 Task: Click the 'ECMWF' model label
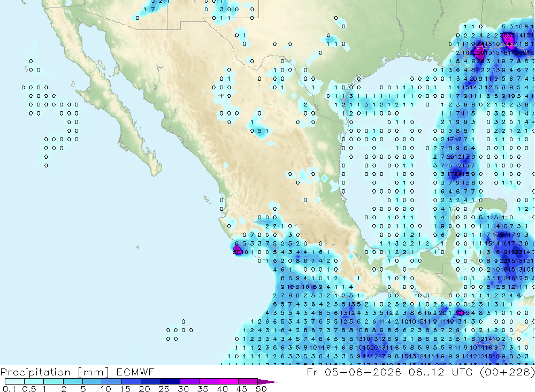135,372
